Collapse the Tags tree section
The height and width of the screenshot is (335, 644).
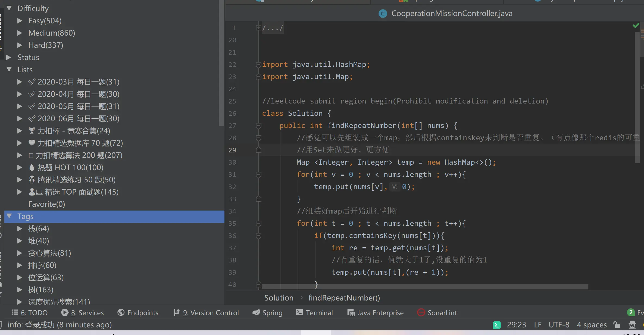(x=9, y=216)
